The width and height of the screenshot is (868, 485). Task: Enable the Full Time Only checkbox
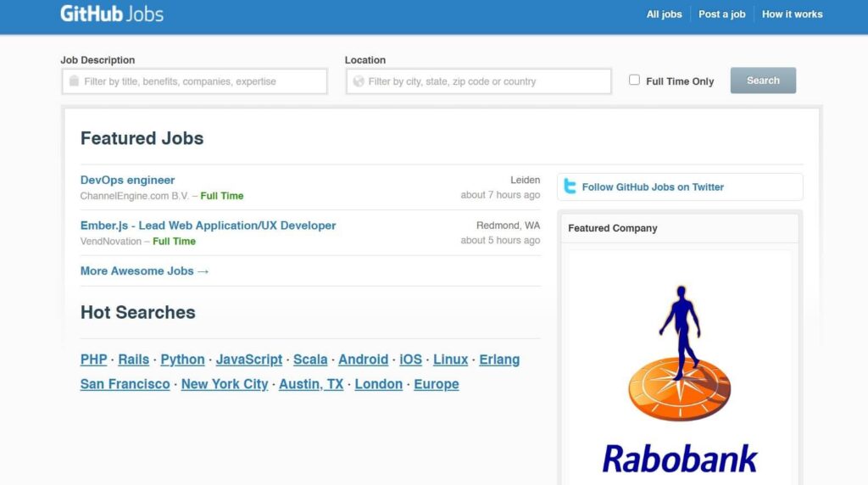[634, 80]
